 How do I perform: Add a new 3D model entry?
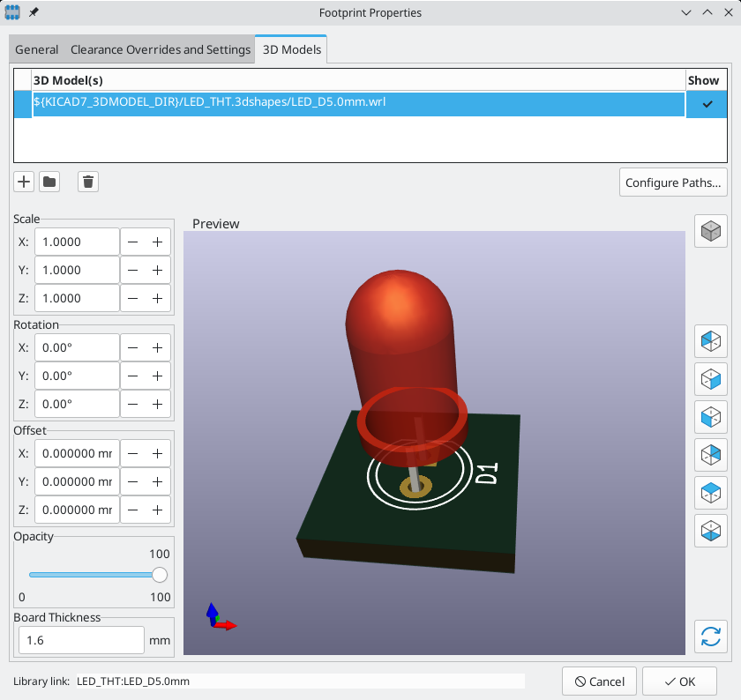tap(23, 182)
